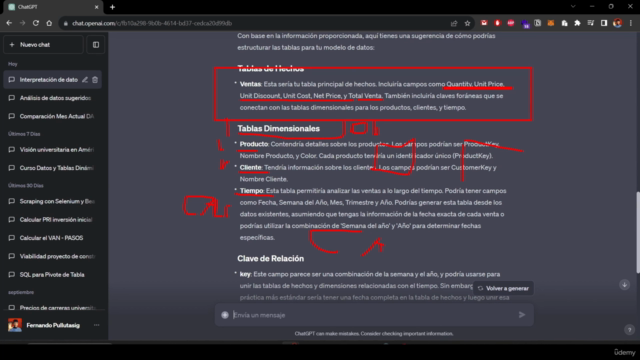Screen dimensions: 640x360
Task: Open Chrome's three-dot menu
Action: [631, 23]
